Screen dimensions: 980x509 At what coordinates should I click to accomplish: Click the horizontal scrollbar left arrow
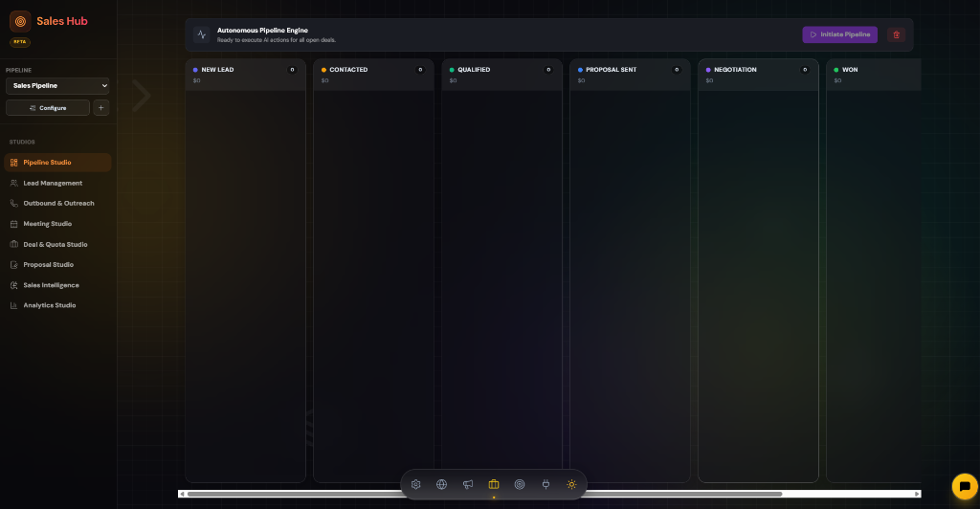[182, 494]
